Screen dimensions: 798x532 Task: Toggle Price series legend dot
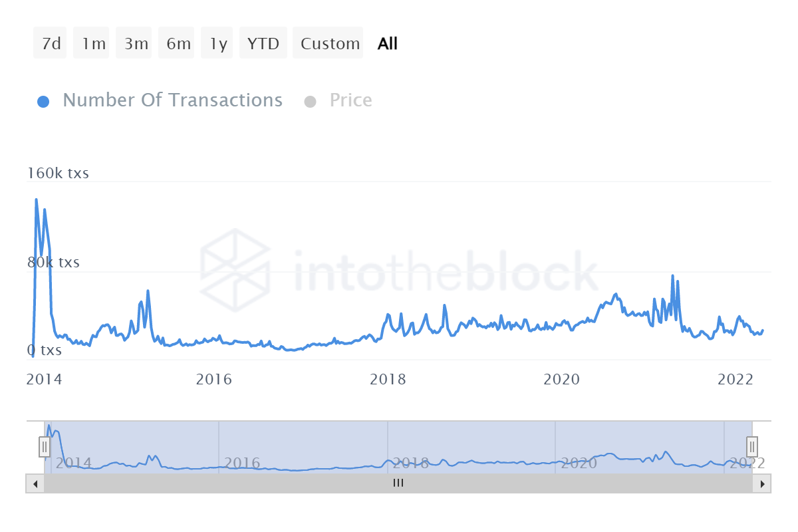[310, 101]
